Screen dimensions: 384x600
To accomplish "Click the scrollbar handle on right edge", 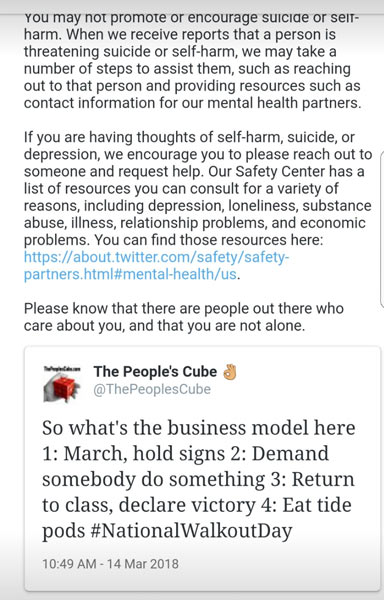I will point(382,229).
